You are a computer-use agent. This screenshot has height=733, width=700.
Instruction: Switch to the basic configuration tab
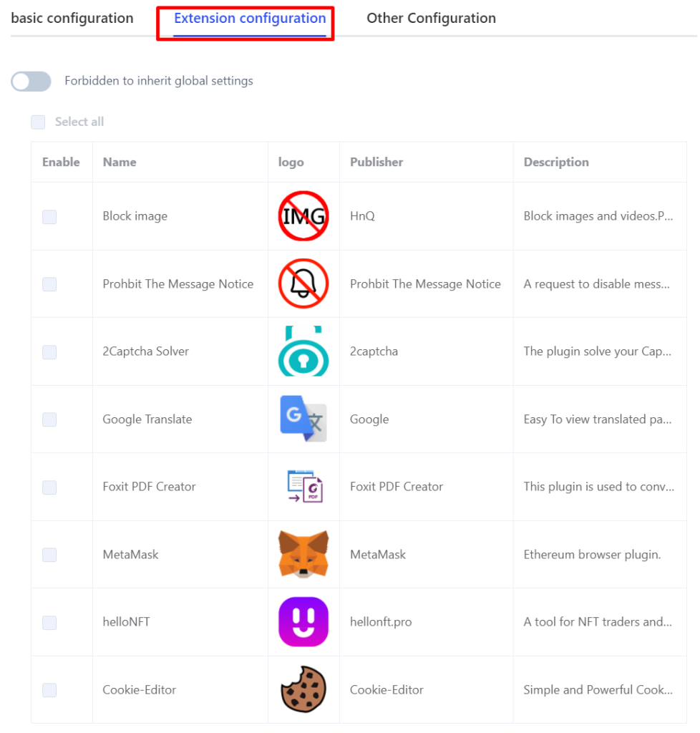(x=72, y=18)
